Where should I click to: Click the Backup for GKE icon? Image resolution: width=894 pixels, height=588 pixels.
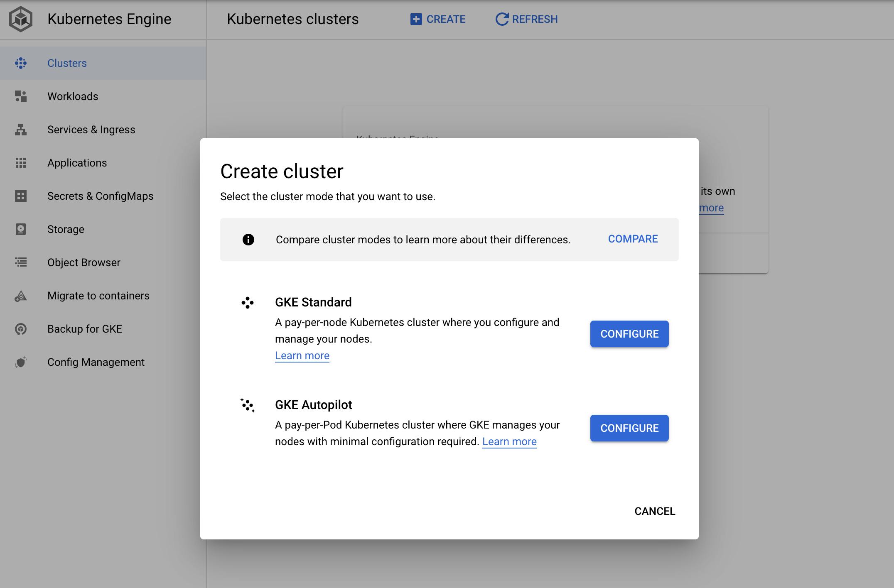click(21, 329)
